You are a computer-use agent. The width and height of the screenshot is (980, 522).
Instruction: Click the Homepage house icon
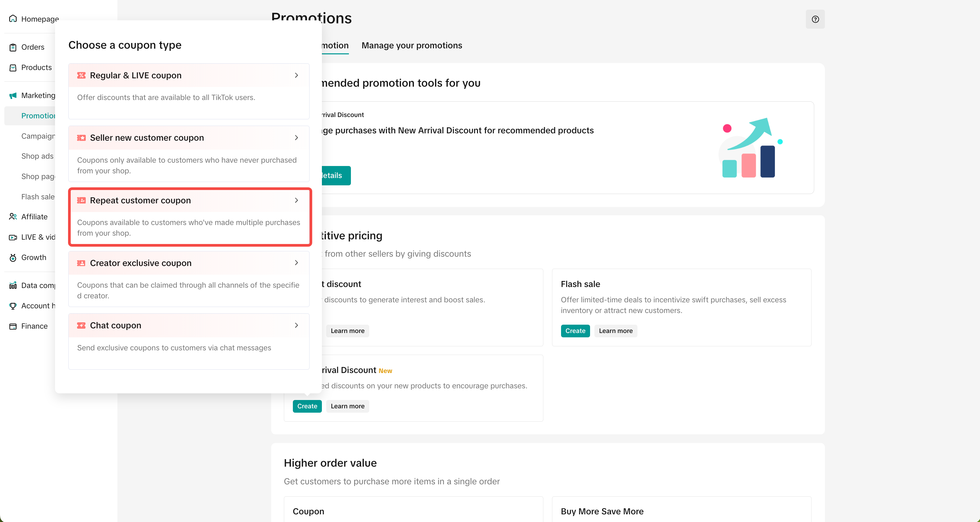coord(13,19)
